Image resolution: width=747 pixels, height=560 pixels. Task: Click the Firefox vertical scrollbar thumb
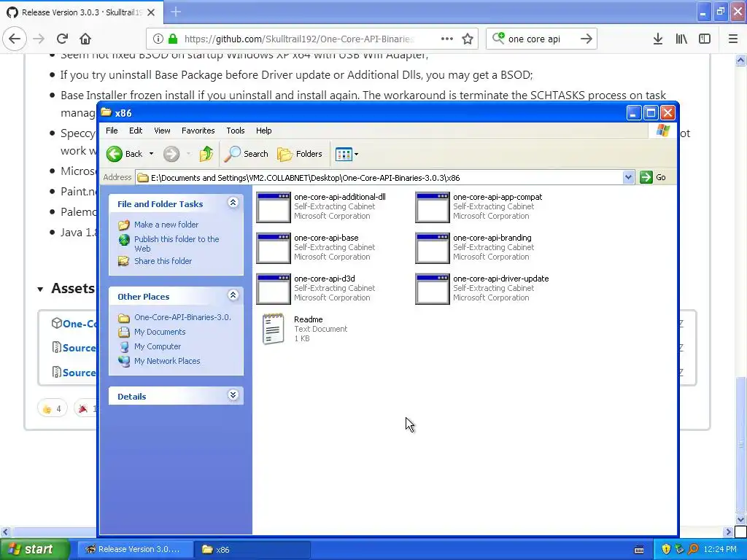tap(741, 444)
